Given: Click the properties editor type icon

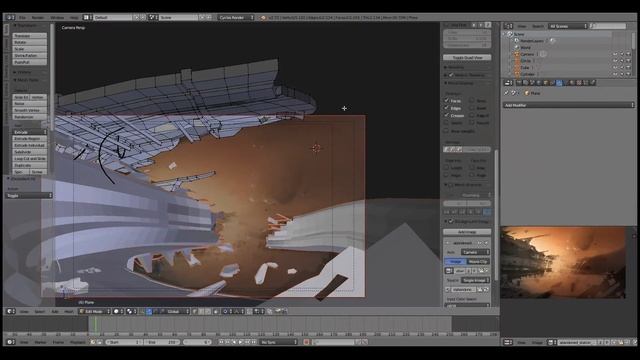Looking at the screenshot, I should 508,83.
